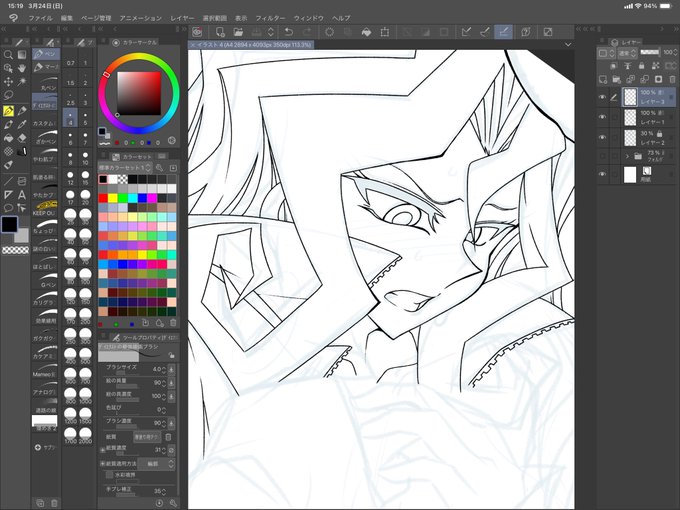Click the Delete layer trash icon
Viewport: 680px width, 510px height.
tap(672, 79)
